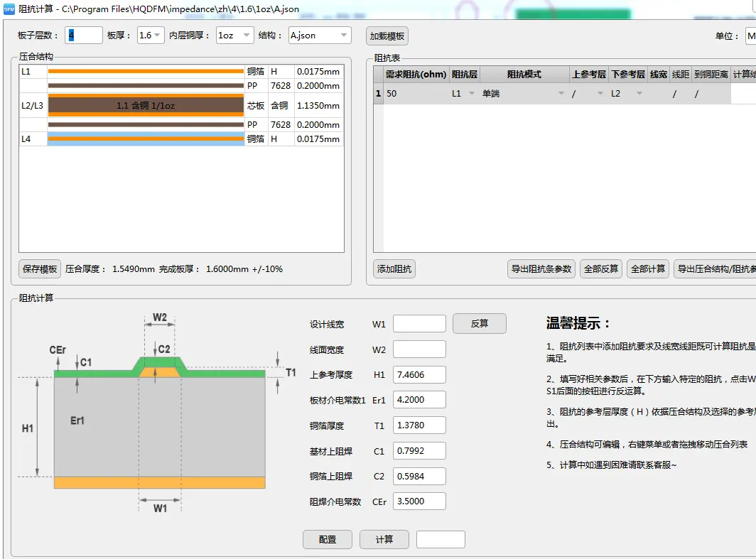Focus the 板子层数 input field

tap(83, 36)
